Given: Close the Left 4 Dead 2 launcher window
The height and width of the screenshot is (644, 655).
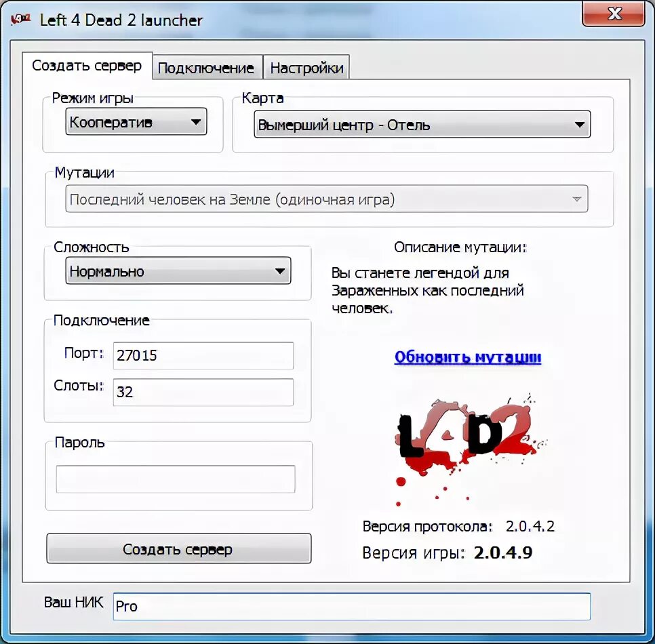Looking at the screenshot, I should (614, 14).
